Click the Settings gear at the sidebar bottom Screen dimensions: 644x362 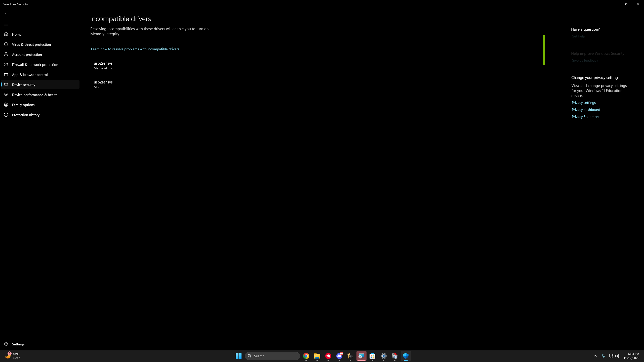point(6,344)
